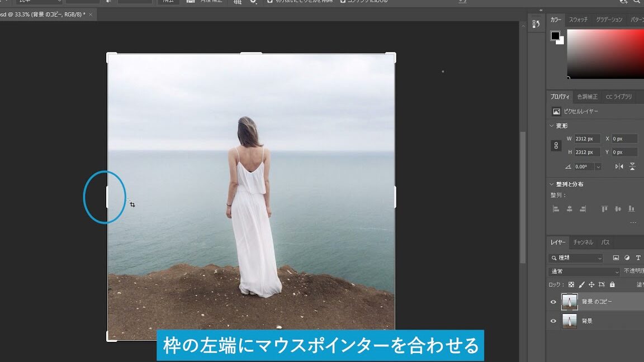The height and width of the screenshot is (362, 644).
Task: Open the 通常 blend mode dropdown
Action: pyautogui.click(x=584, y=271)
